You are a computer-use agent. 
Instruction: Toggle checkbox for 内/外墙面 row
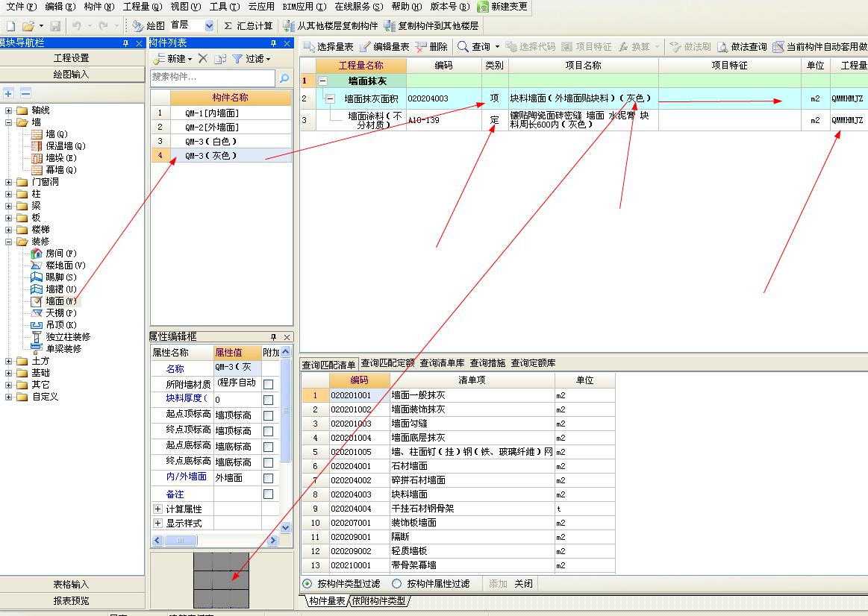click(x=269, y=478)
